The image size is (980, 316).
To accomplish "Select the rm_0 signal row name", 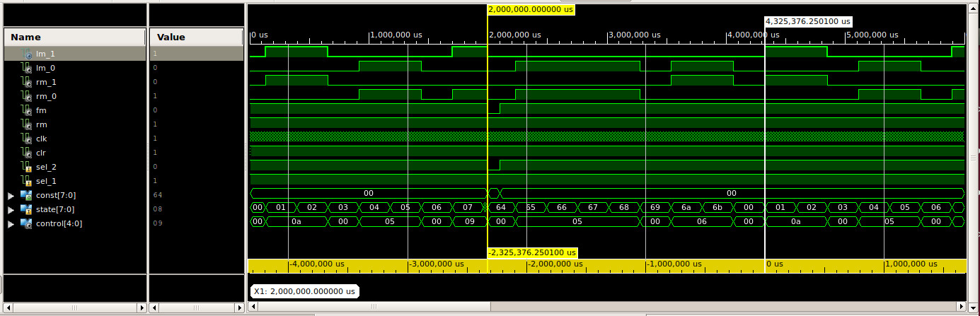I will point(46,96).
